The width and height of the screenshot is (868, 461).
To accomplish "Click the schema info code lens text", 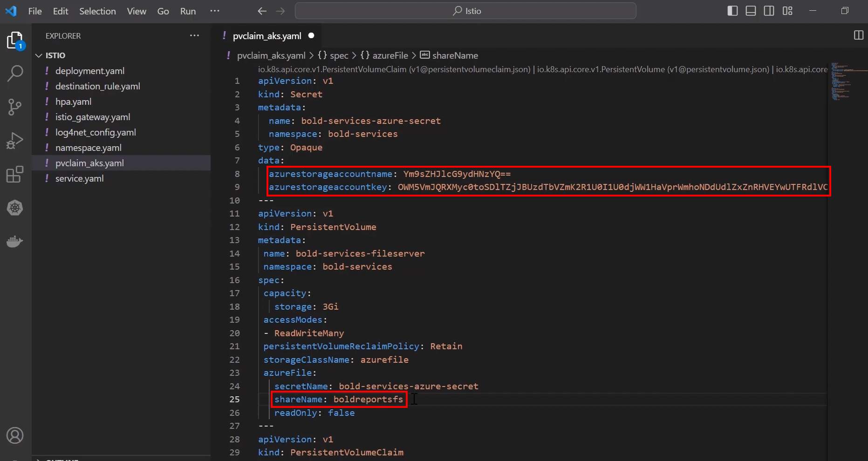I will click(543, 69).
